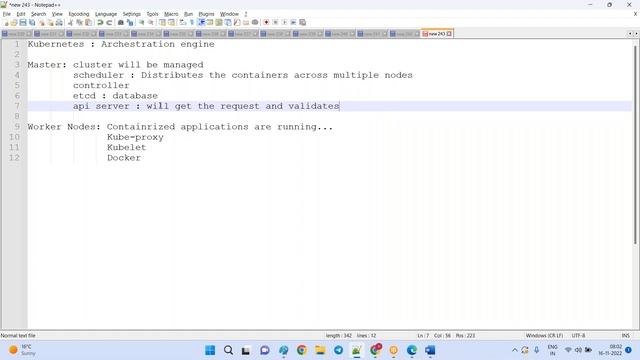Open the weather widget showing Sunny

(x=22, y=350)
